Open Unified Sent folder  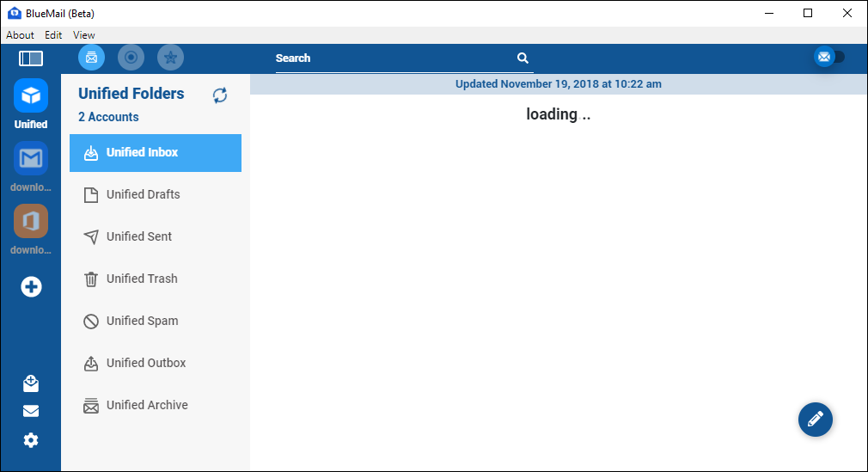[x=156, y=236]
